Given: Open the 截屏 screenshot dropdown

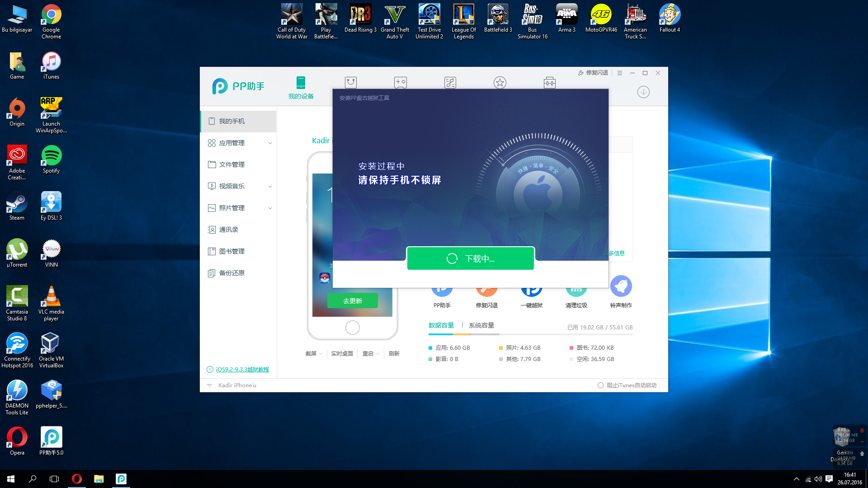Looking at the screenshot, I should click(x=314, y=353).
